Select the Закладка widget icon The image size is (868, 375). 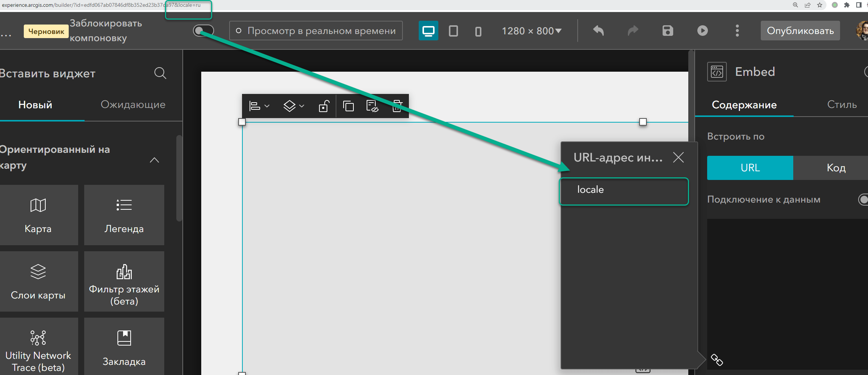click(124, 338)
